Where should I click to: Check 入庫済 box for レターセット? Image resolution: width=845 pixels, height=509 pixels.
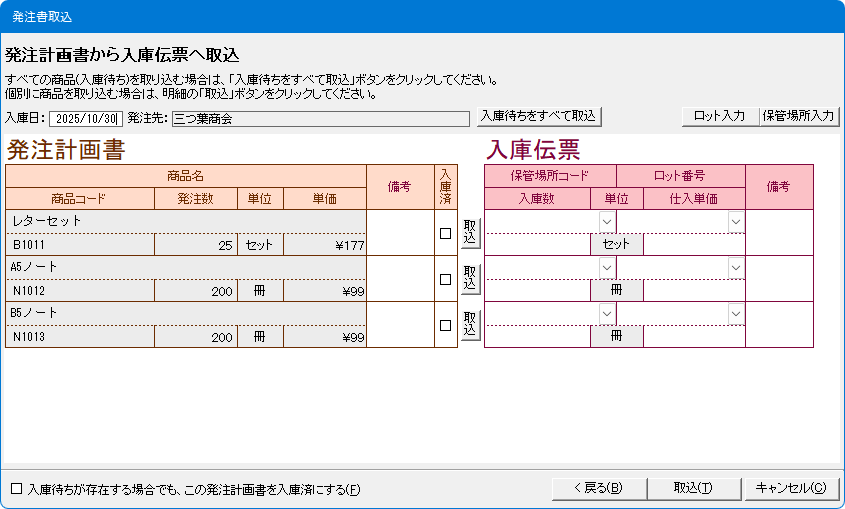[x=446, y=234]
